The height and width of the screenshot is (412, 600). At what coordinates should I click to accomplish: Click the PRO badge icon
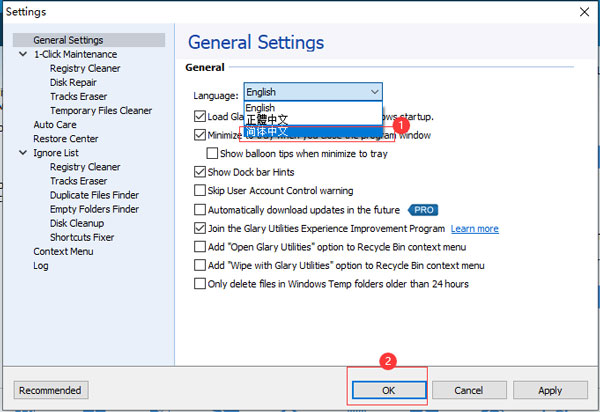pos(424,210)
